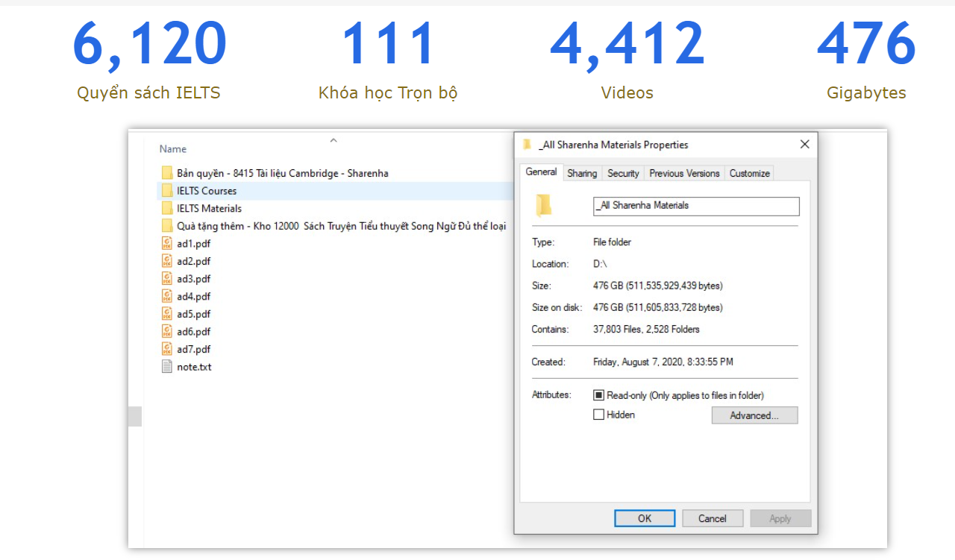This screenshot has height=560, width=955.
Task: Click the sort arrow above Name column
Action: 334,139
